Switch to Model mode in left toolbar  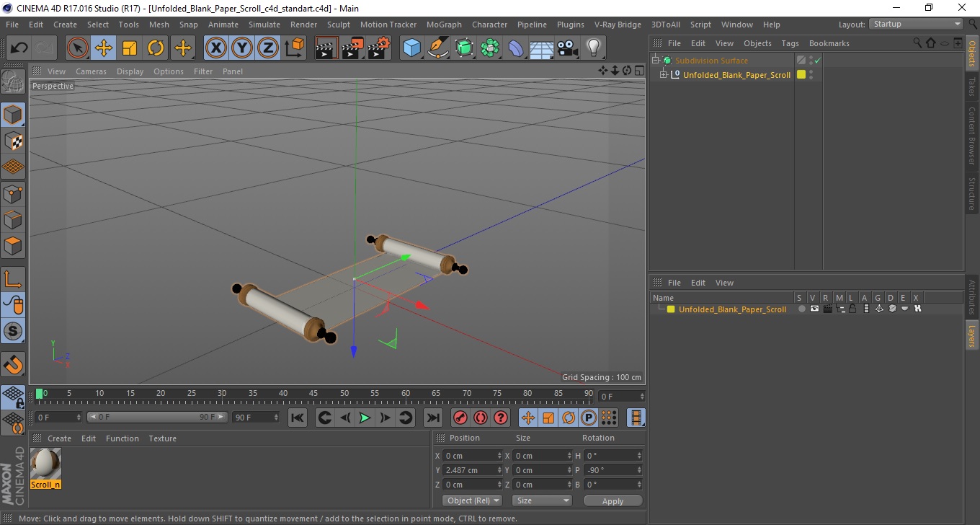tap(13, 114)
